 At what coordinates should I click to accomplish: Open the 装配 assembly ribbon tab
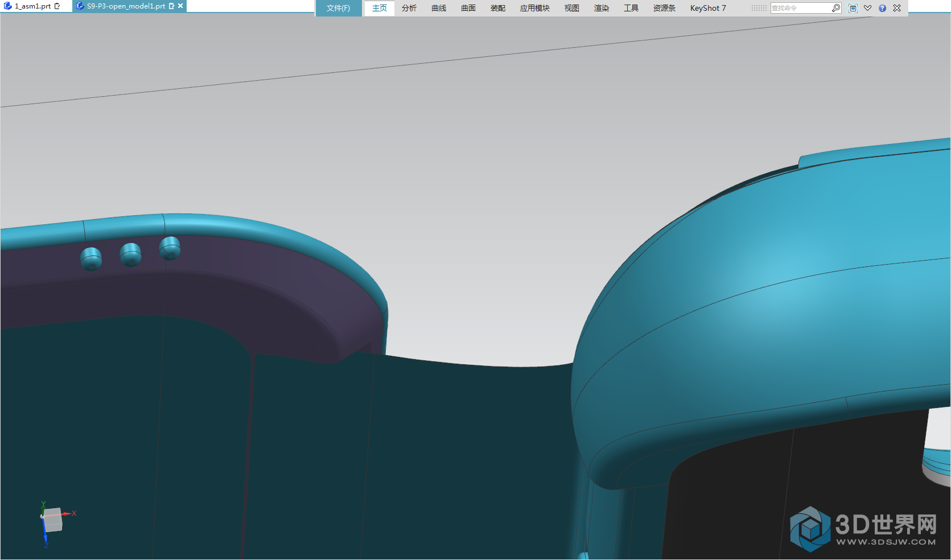point(498,8)
